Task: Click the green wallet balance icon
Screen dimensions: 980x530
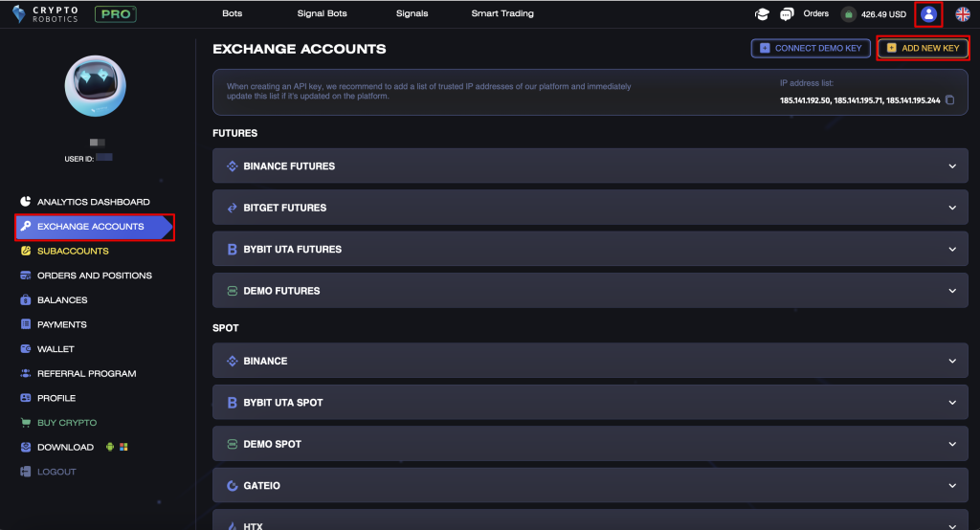Action: pos(848,13)
